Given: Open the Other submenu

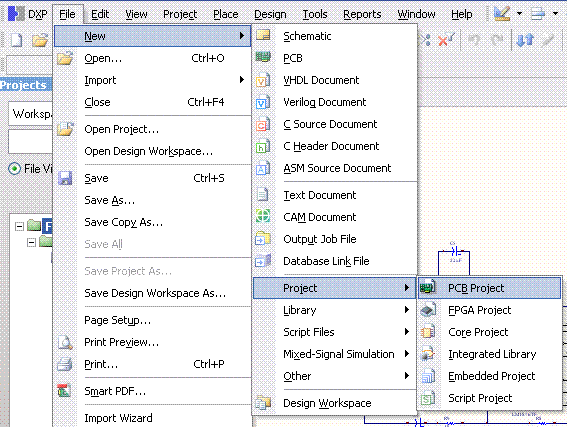Looking at the screenshot, I should (335, 376).
